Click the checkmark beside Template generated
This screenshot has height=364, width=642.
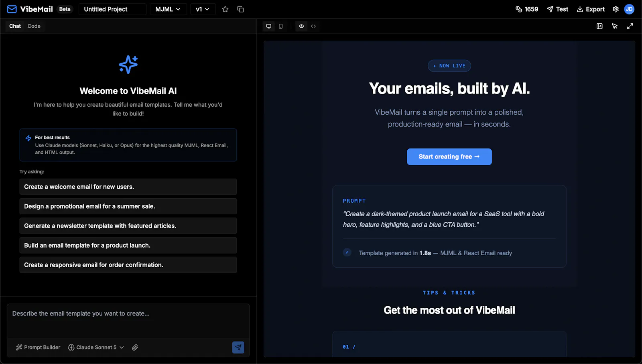point(347,252)
